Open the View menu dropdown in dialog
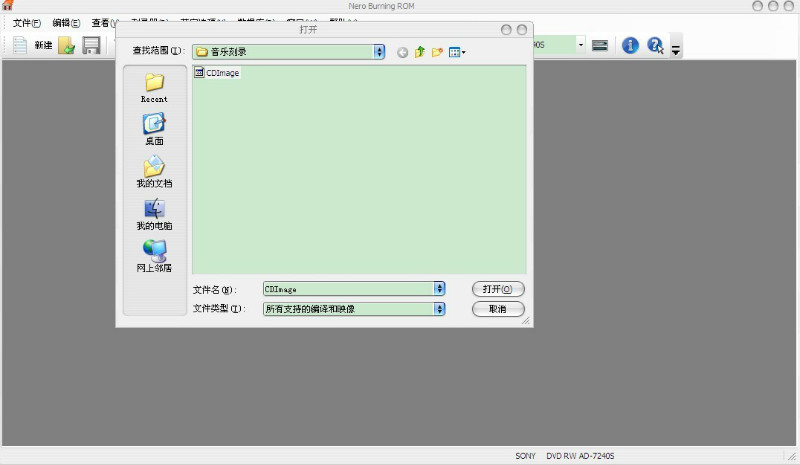The image size is (800, 465). (x=458, y=52)
